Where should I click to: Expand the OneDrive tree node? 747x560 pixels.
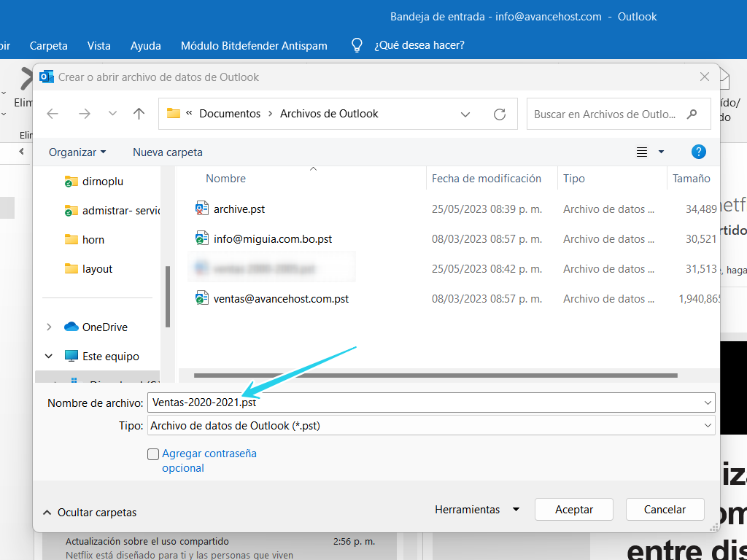(x=49, y=327)
